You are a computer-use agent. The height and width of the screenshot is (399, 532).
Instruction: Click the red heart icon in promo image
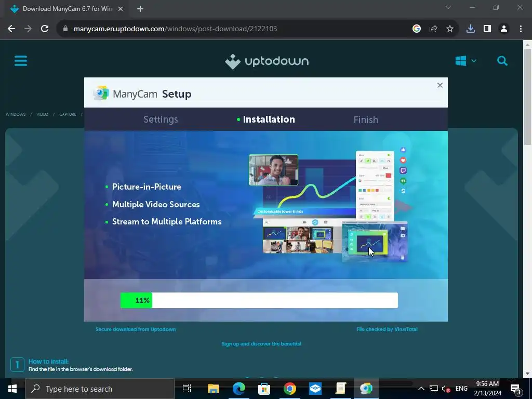(403, 160)
